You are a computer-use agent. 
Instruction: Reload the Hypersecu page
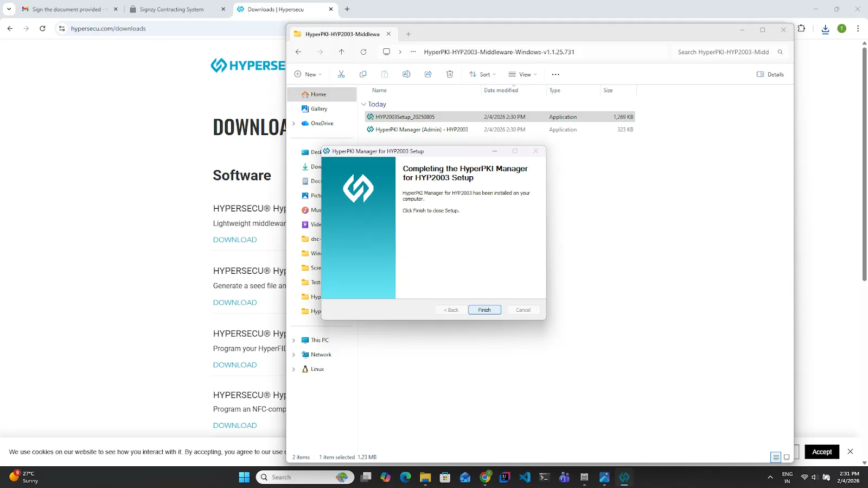click(x=42, y=29)
